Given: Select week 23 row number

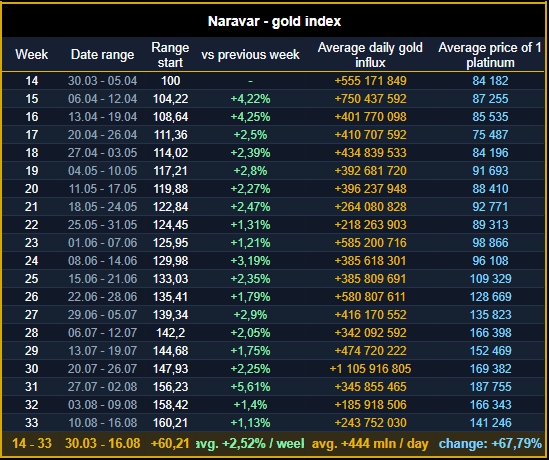Looking at the screenshot, I should 32,243.
